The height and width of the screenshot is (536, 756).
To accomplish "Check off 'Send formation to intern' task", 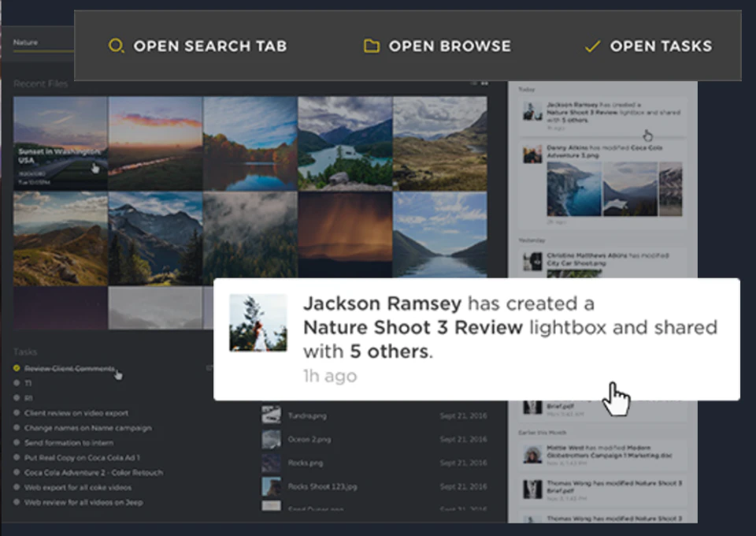I will 17,442.
